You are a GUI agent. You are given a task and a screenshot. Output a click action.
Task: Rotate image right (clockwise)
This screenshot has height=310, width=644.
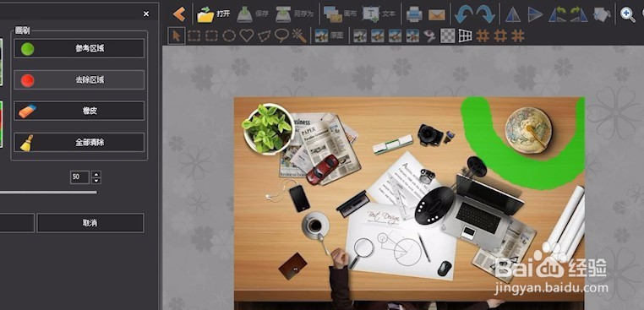(x=578, y=14)
